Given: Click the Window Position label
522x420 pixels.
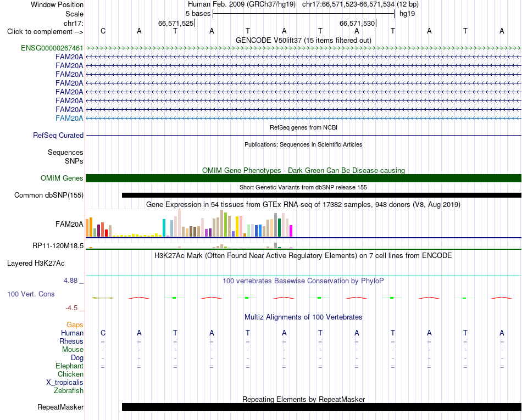Looking at the screenshot, I should coord(57,4).
